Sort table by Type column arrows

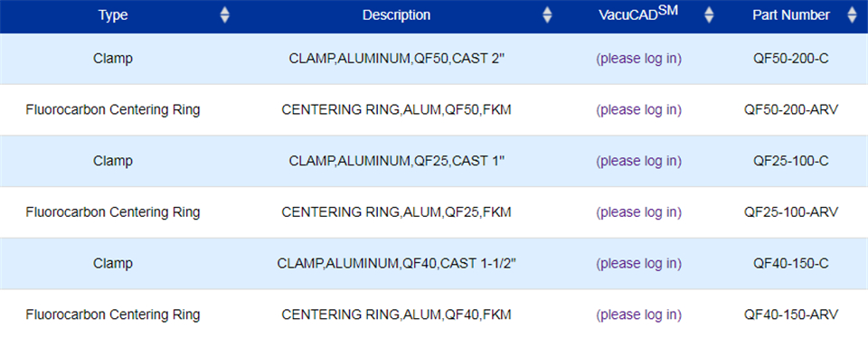tap(224, 15)
